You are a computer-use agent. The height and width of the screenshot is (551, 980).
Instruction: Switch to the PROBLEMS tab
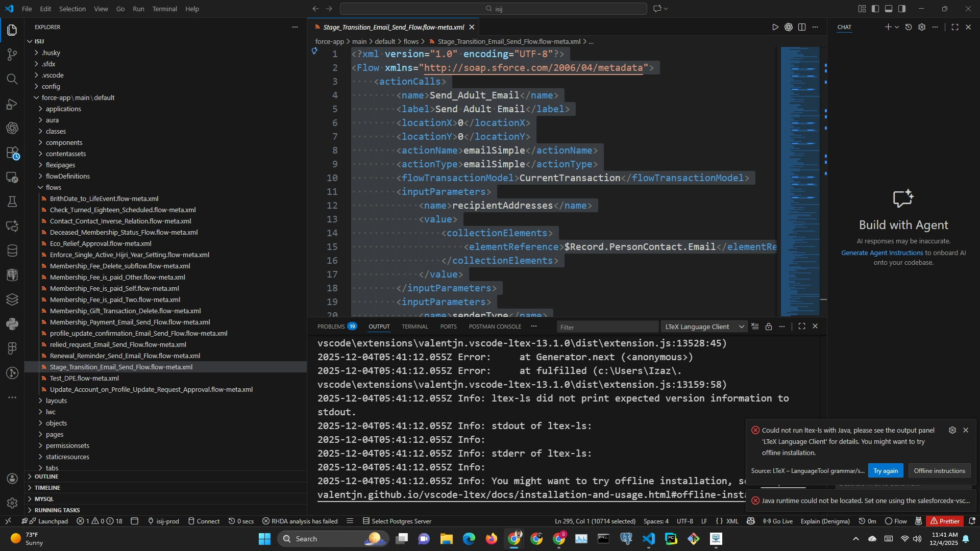[331, 327]
